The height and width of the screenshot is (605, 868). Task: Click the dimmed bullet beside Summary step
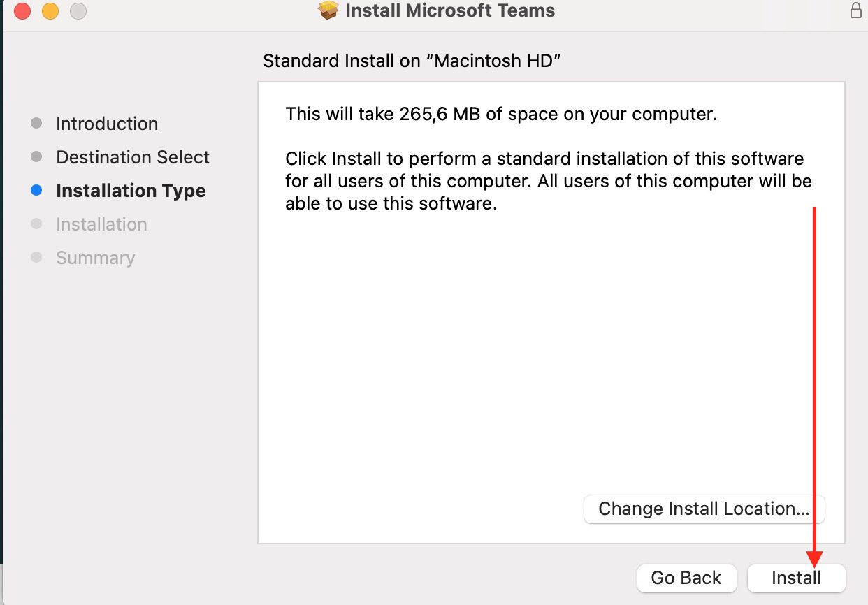pos(37,258)
